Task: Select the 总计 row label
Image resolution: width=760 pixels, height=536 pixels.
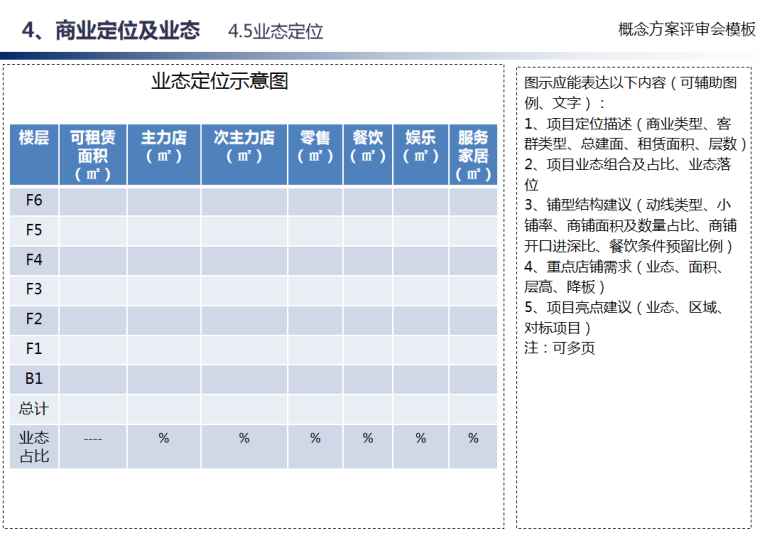Action: tap(34, 409)
